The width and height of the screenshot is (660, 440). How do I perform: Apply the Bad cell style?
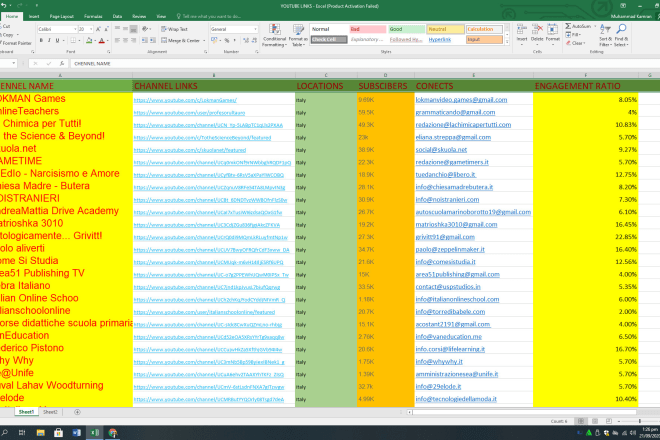click(367, 29)
